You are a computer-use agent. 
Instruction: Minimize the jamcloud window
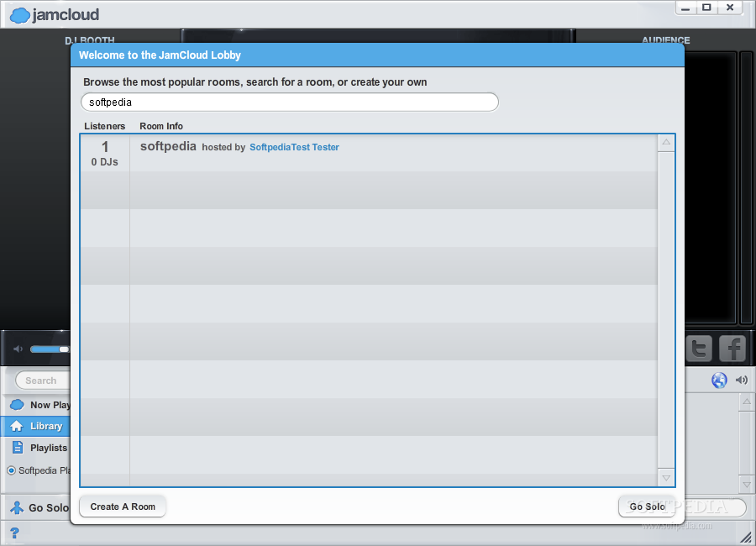(x=685, y=8)
